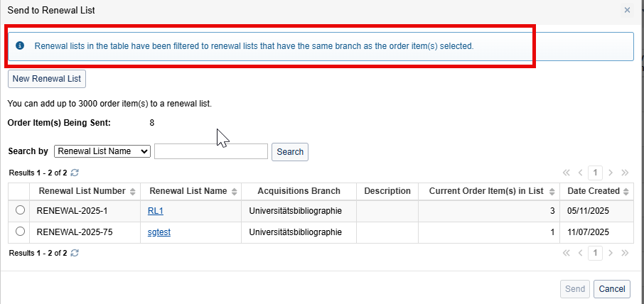Open the Search by dropdown
The height and width of the screenshot is (304, 644).
pyautogui.click(x=102, y=151)
